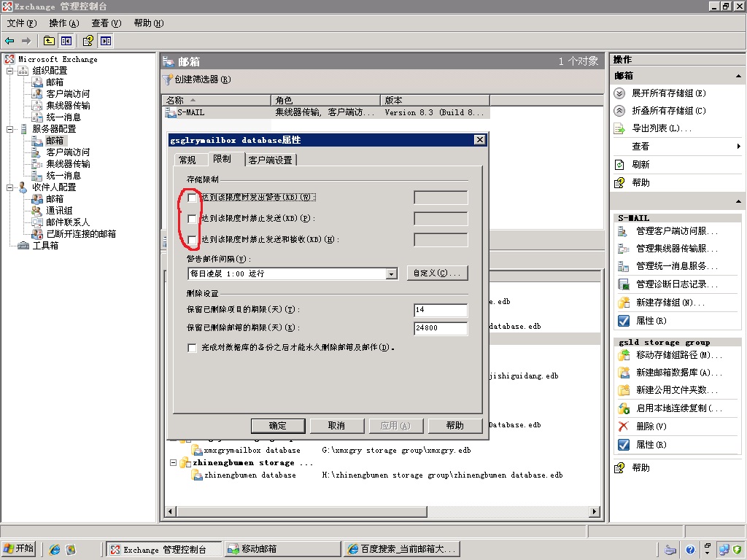Viewport: 747px width, 560px height.
Task: Select 通讯组 tree item
Action: [x=59, y=211]
